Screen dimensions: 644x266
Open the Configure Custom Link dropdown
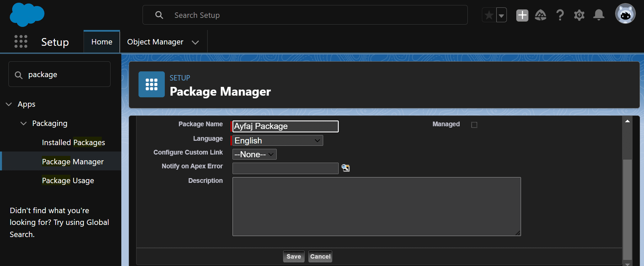(254, 154)
